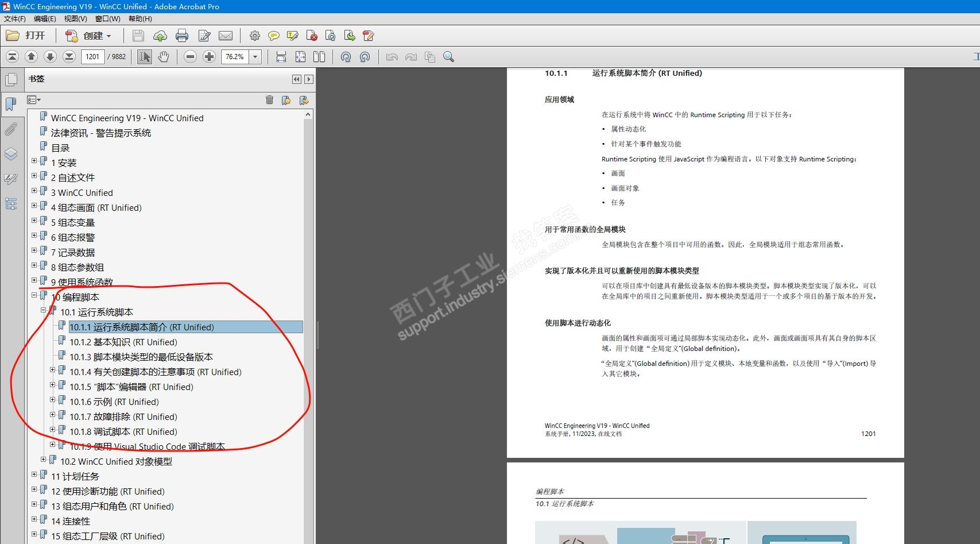Image resolution: width=980 pixels, height=544 pixels.
Task: Jump to the last page
Action: [69, 57]
